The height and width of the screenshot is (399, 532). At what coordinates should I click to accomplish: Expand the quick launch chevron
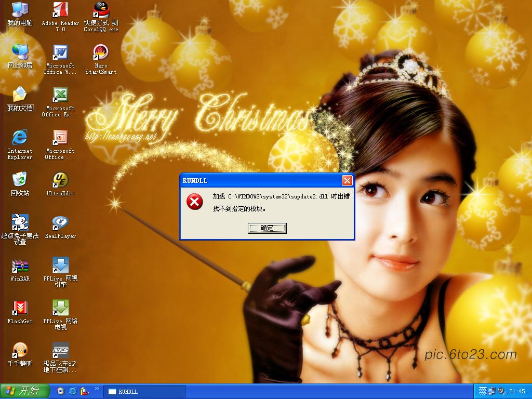click(97, 389)
